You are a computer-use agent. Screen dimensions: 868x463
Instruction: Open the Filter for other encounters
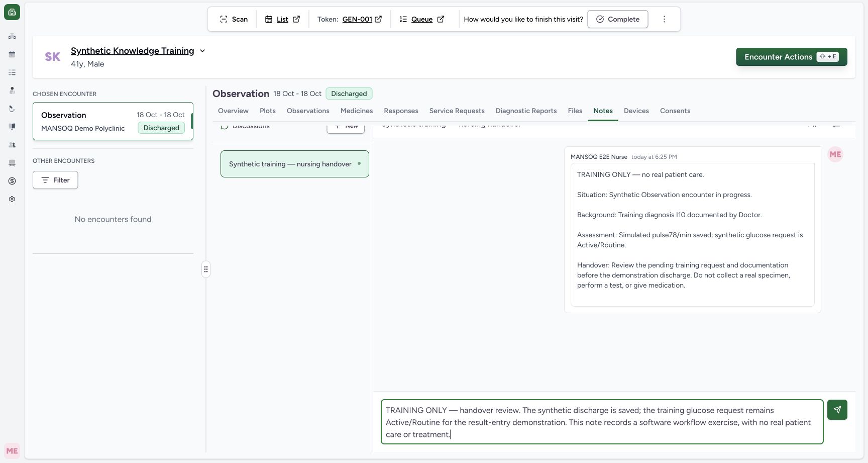click(55, 180)
